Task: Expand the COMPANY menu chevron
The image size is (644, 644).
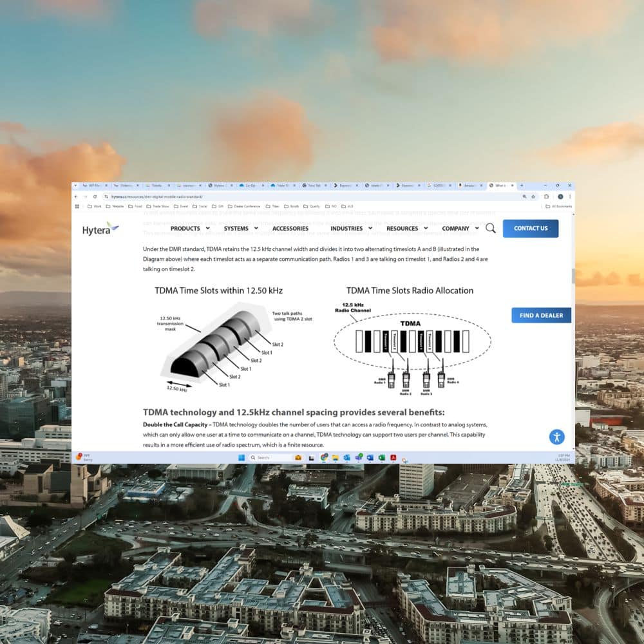Action: pyautogui.click(x=477, y=229)
